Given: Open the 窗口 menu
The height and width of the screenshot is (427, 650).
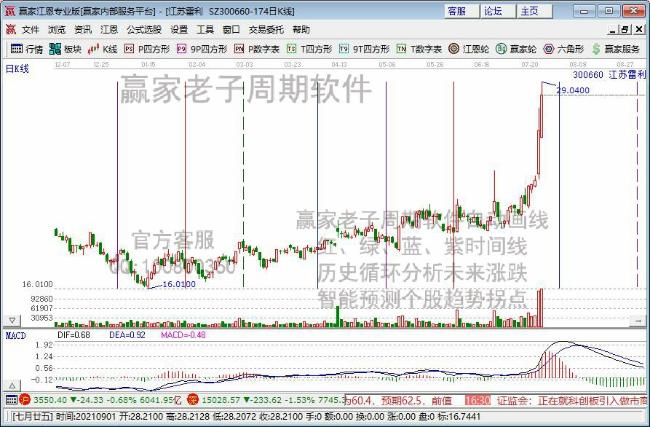Looking at the screenshot, I should tap(231, 30).
